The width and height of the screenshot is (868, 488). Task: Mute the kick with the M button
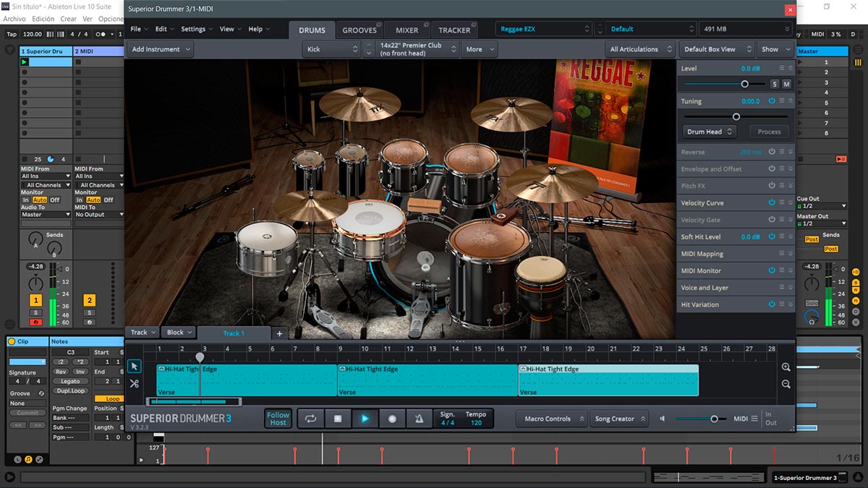click(786, 85)
